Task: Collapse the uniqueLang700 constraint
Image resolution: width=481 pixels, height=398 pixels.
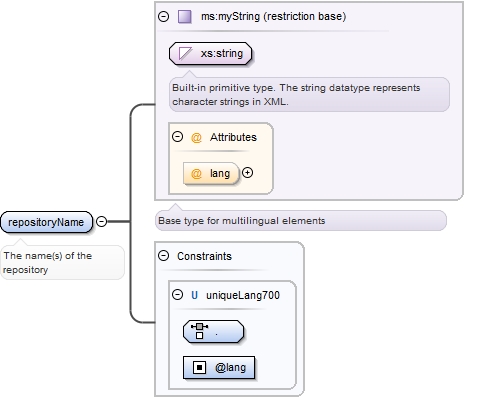Action: [177, 295]
